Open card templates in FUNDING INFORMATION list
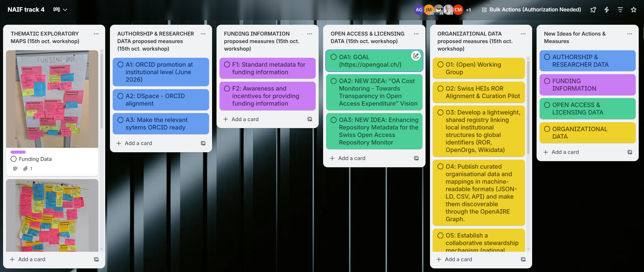The image size is (644, 272). point(309,119)
